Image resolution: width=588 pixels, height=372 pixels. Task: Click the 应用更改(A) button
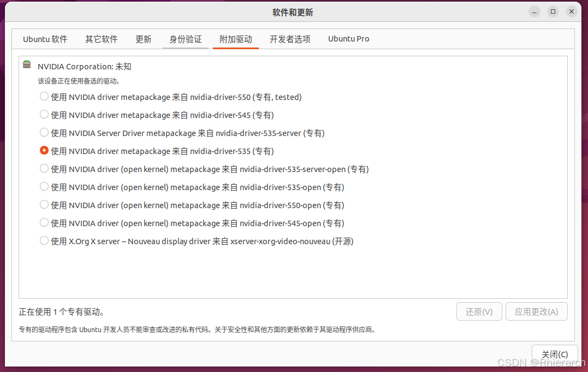(536, 311)
